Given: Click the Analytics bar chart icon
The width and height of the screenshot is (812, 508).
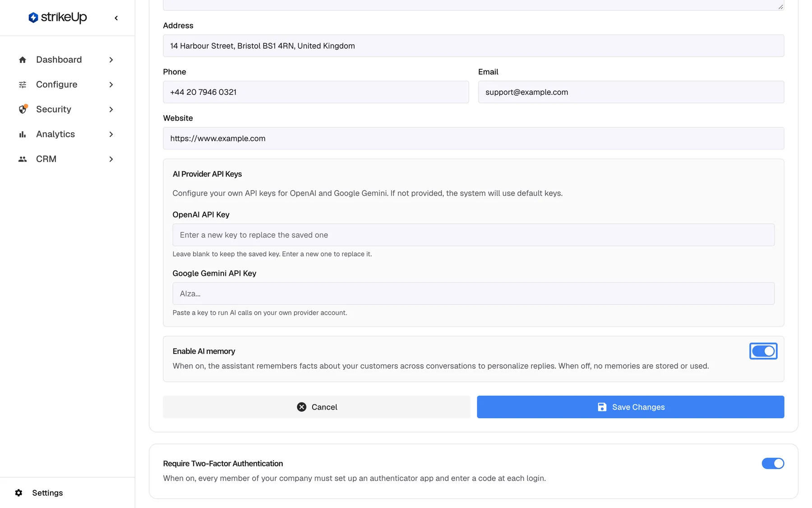Looking at the screenshot, I should coord(23,134).
